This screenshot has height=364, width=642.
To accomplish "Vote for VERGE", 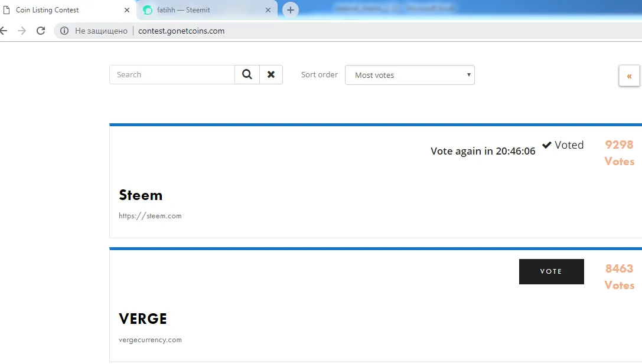I will pyautogui.click(x=552, y=271).
